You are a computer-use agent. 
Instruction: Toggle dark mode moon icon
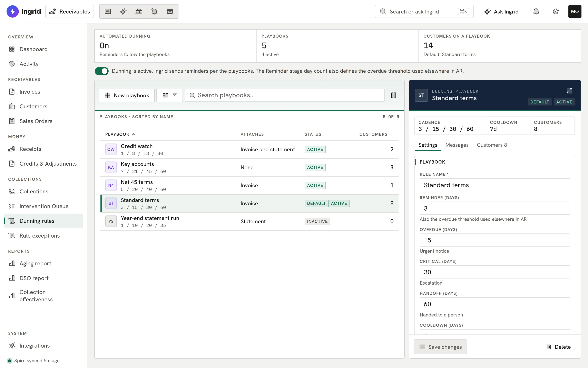556,11
